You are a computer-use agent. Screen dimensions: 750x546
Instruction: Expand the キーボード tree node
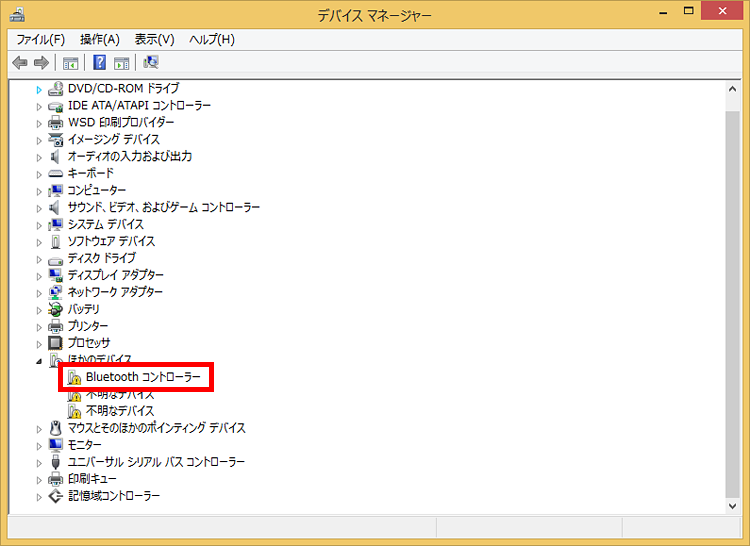click(x=39, y=175)
